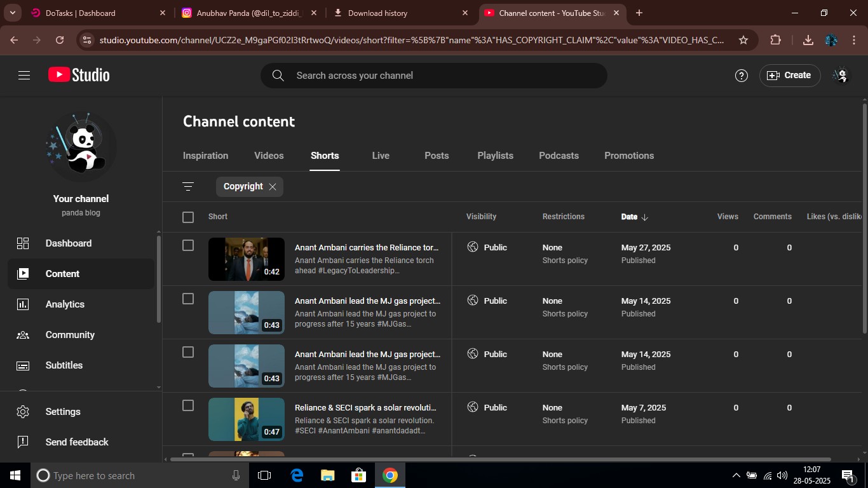
Task: Click the Search across your channel field
Action: pos(433,76)
